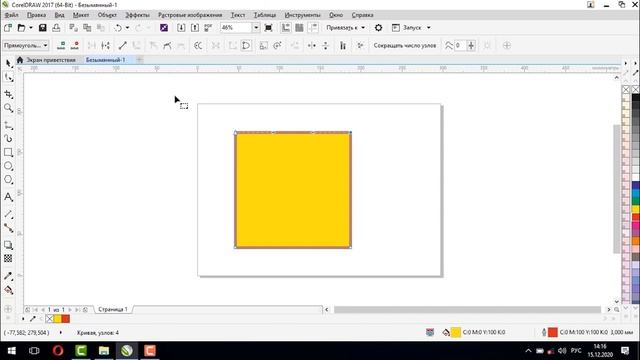This screenshot has height=360, width=640.
Task: Select the Ellipse tool
Action: pos(8,166)
